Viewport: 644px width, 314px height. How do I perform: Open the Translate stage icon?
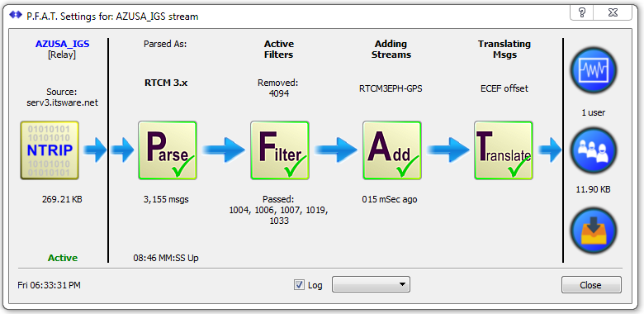click(504, 150)
